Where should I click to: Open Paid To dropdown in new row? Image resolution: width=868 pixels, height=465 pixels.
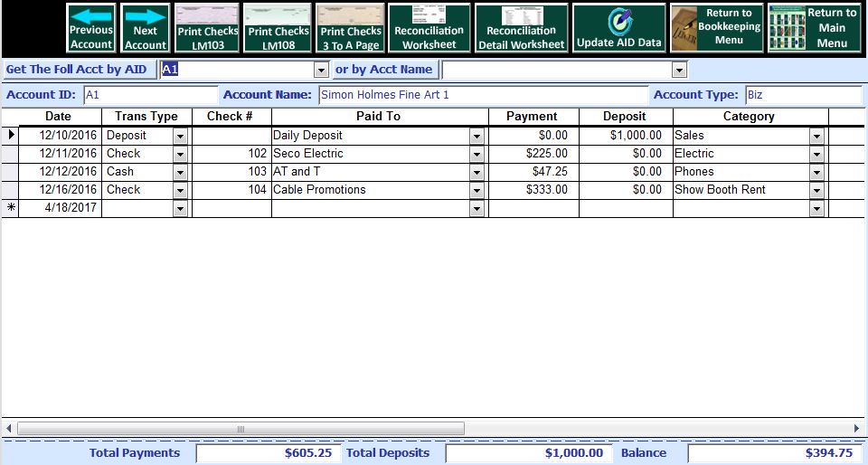[x=476, y=209]
